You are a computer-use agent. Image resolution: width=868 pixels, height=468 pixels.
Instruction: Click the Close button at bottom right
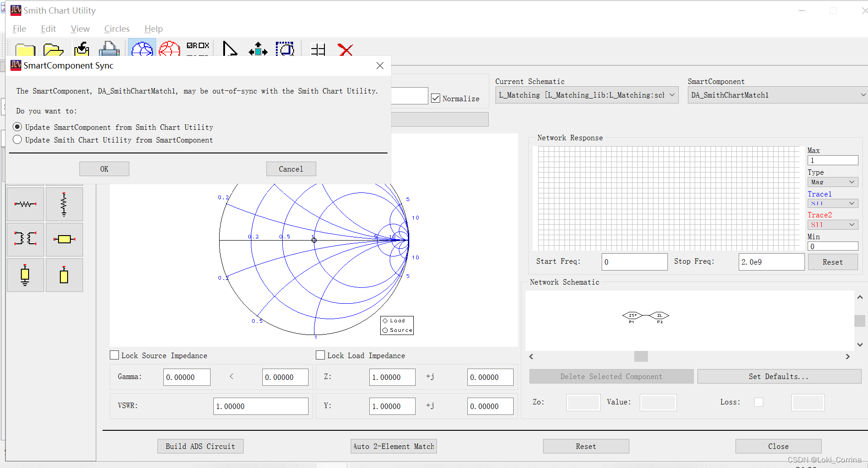[778, 446]
